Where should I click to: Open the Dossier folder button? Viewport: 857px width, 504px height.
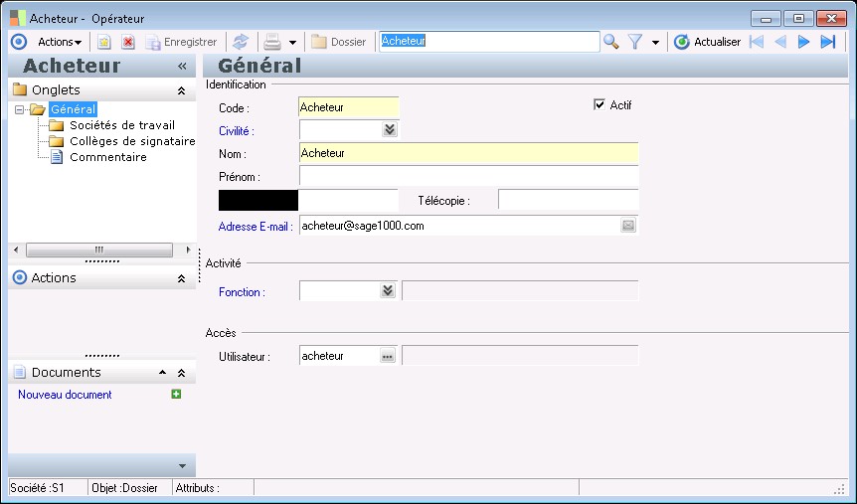coord(338,42)
